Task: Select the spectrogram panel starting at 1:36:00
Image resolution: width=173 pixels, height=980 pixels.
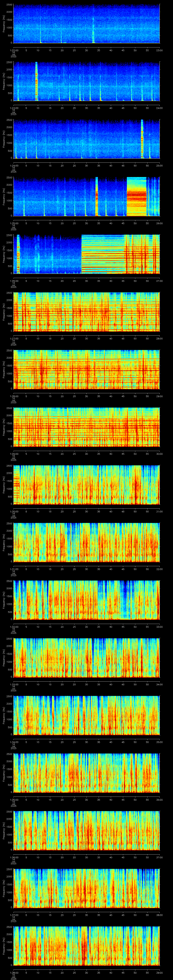Action: pyautogui.click(x=87, y=831)
